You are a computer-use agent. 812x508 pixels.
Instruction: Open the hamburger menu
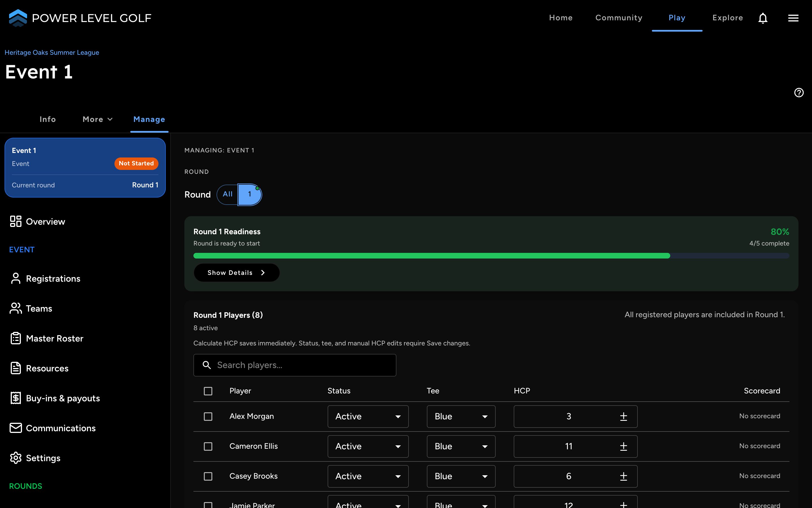pyautogui.click(x=793, y=18)
